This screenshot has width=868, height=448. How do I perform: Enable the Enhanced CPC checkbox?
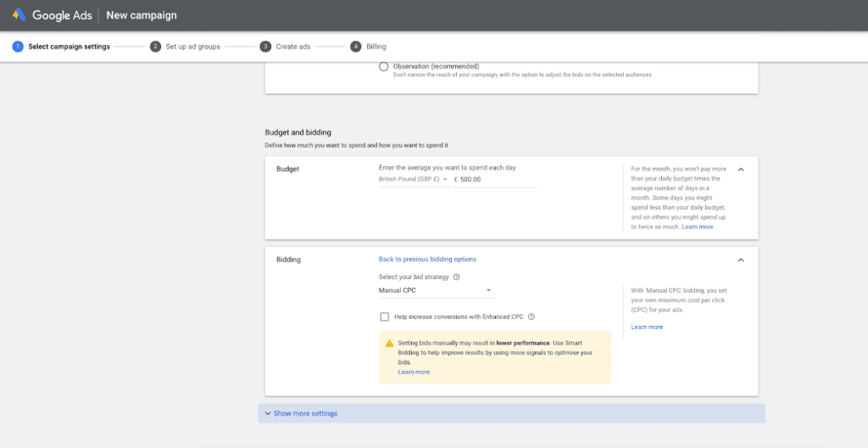(x=385, y=317)
